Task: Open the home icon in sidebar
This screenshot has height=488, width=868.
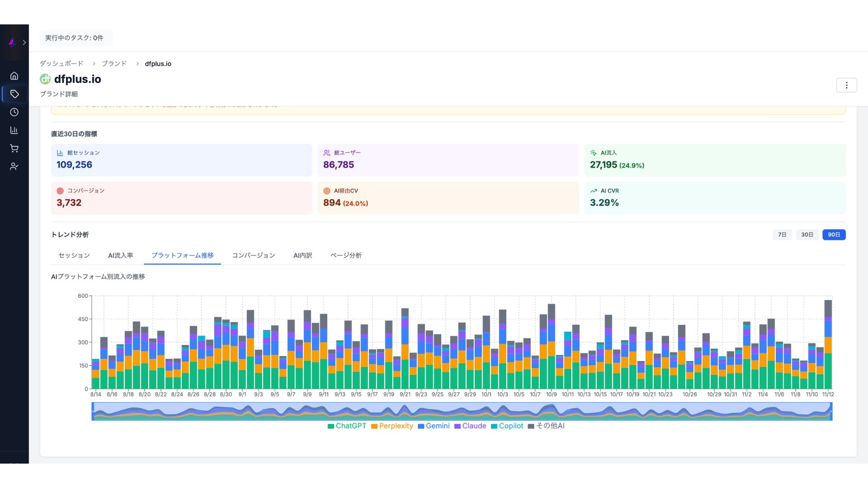Action: pyautogui.click(x=14, y=76)
